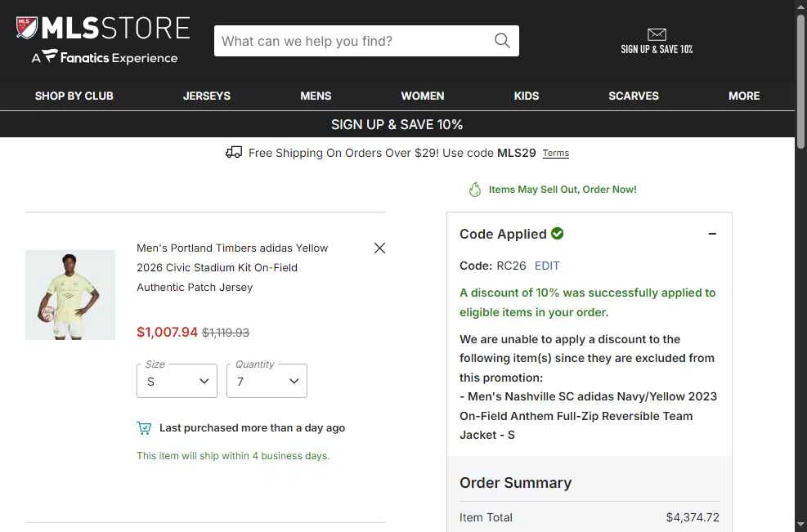Click the Order Summary heading

point(515,483)
